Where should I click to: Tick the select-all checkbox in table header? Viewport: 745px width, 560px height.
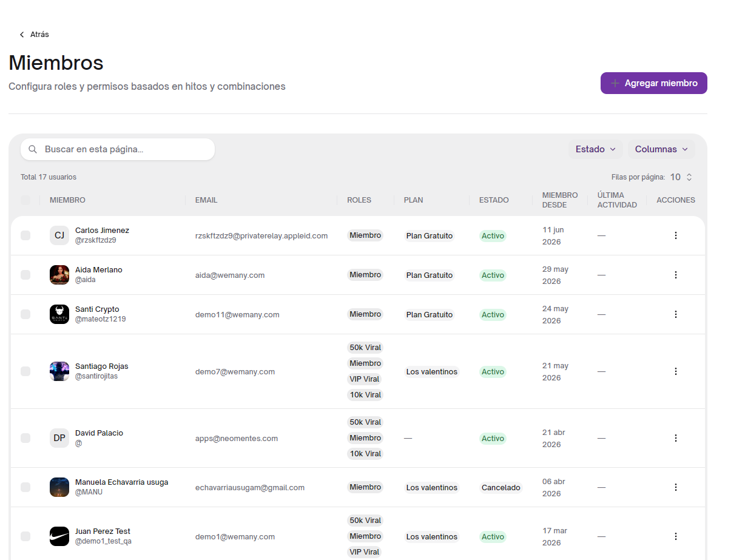[x=25, y=200]
